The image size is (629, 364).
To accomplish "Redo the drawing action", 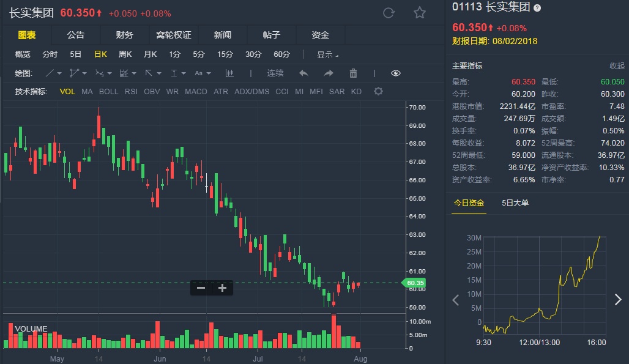I will pyautogui.click(x=329, y=73).
